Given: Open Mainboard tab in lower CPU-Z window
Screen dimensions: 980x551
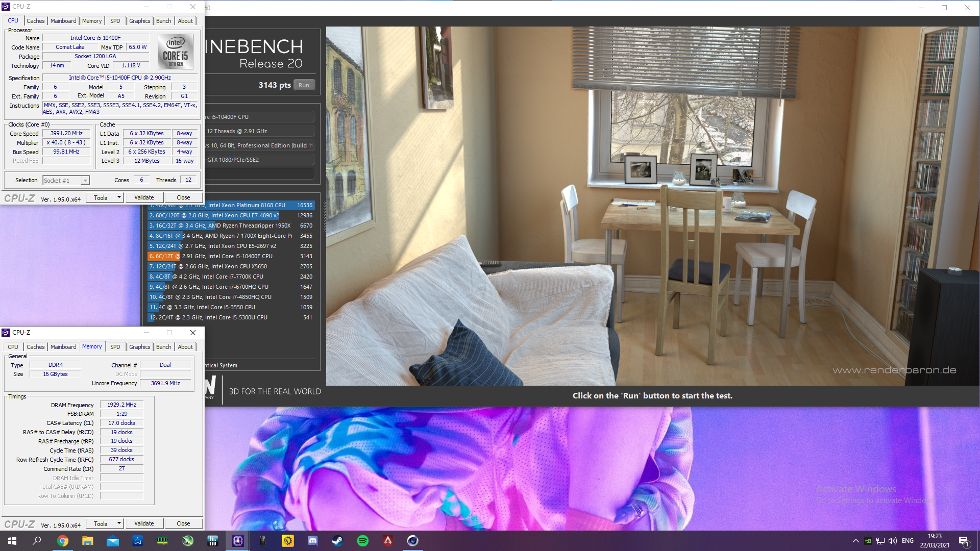Looking at the screenshot, I should (x=63, y=347).
